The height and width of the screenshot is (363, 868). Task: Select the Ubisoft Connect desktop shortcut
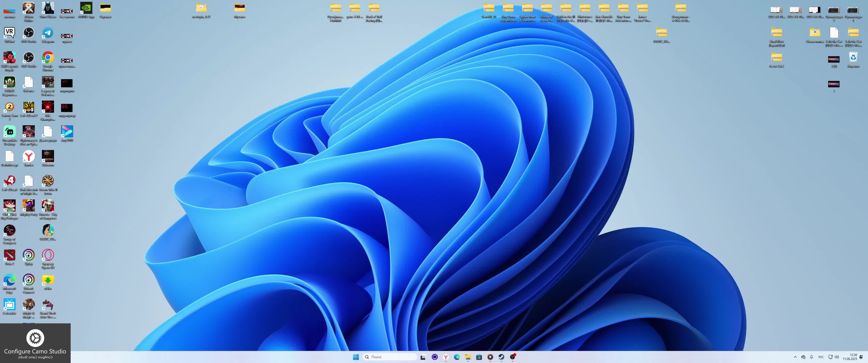pyautogui.click(x=29, y=284)
